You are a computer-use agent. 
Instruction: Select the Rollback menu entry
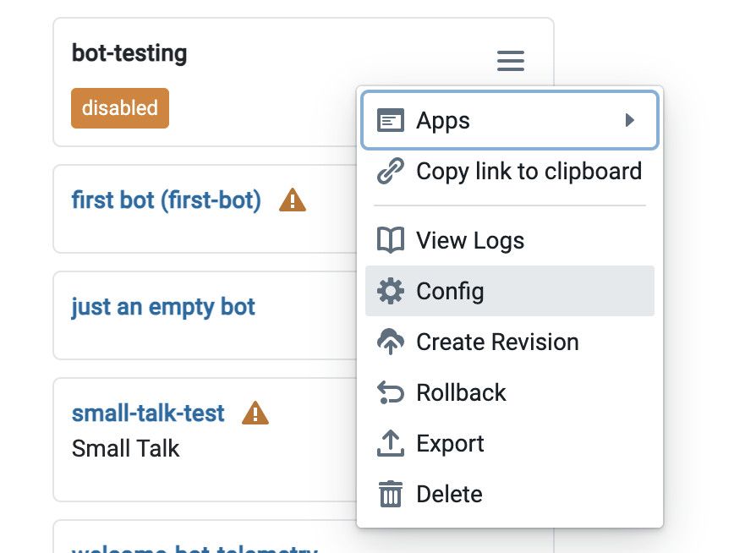(461, 393)
